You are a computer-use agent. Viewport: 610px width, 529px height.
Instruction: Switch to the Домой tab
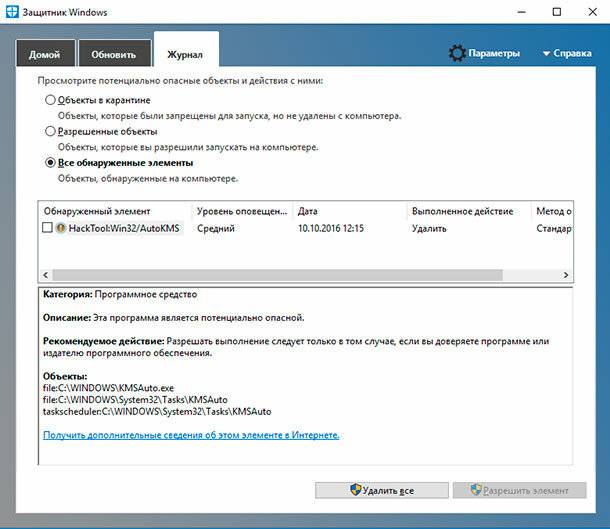click(x=46, y=53)
